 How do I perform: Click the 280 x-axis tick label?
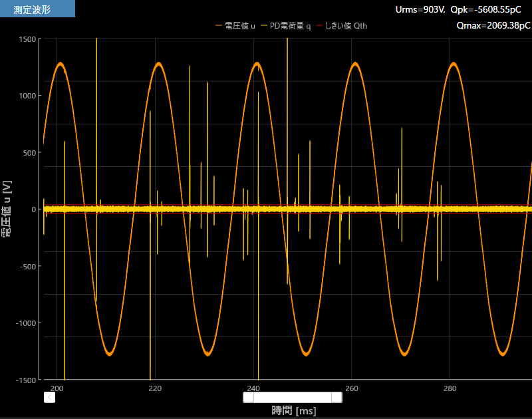(x=450, y=388)
